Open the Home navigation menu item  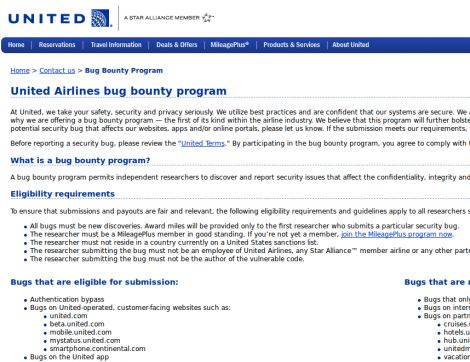point(16,45)
